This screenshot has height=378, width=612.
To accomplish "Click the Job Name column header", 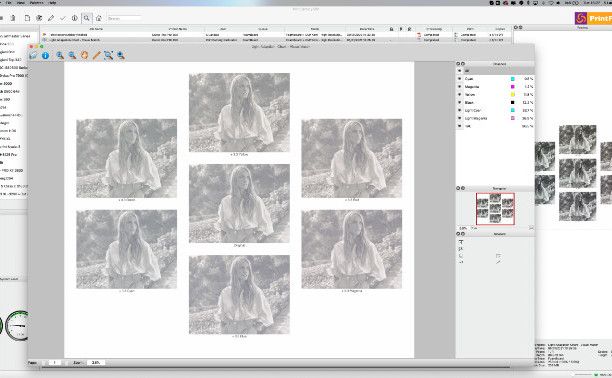I will [x=96, y=29].
